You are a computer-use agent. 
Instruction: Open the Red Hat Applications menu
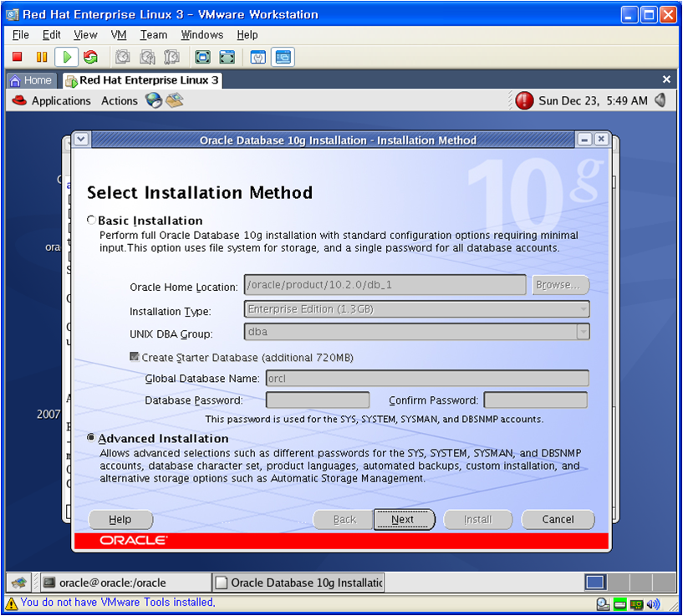coord(51,100)
